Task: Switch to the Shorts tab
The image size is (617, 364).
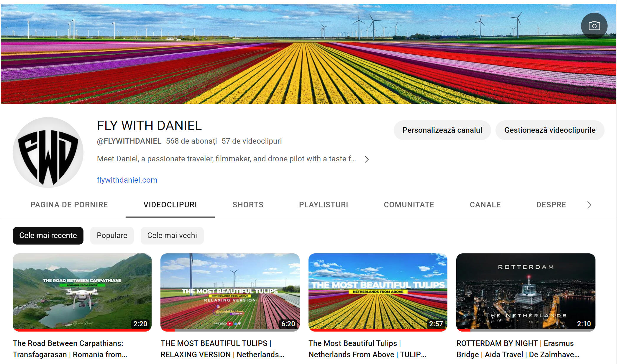Action: coord(248,205)
